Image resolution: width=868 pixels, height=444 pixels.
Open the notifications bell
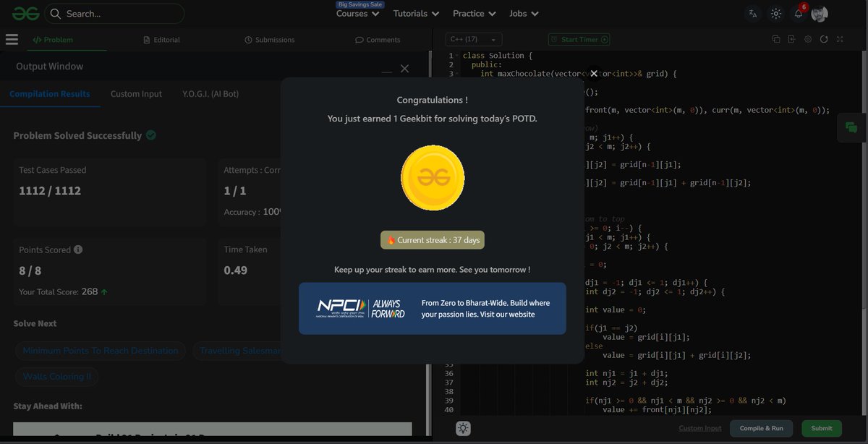point(799,14)
